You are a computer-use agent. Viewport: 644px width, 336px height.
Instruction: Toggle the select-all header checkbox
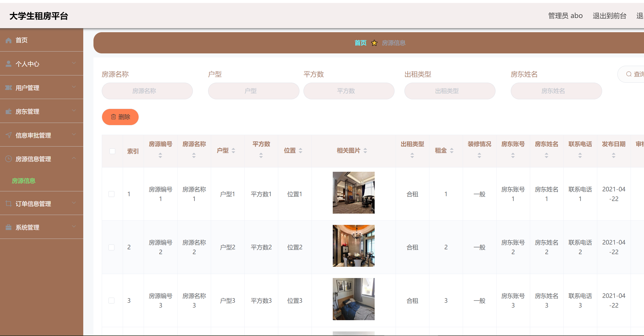click(x=112, y=151)
